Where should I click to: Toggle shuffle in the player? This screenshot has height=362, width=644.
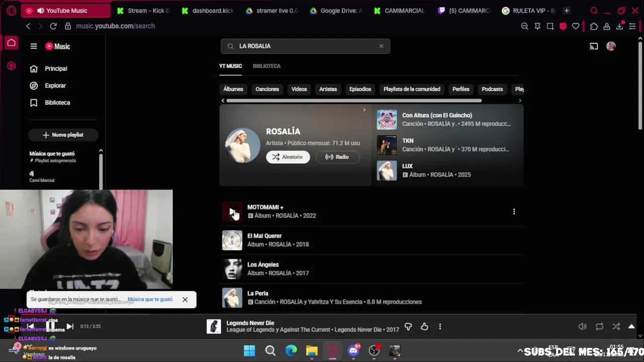click(616, 326)
